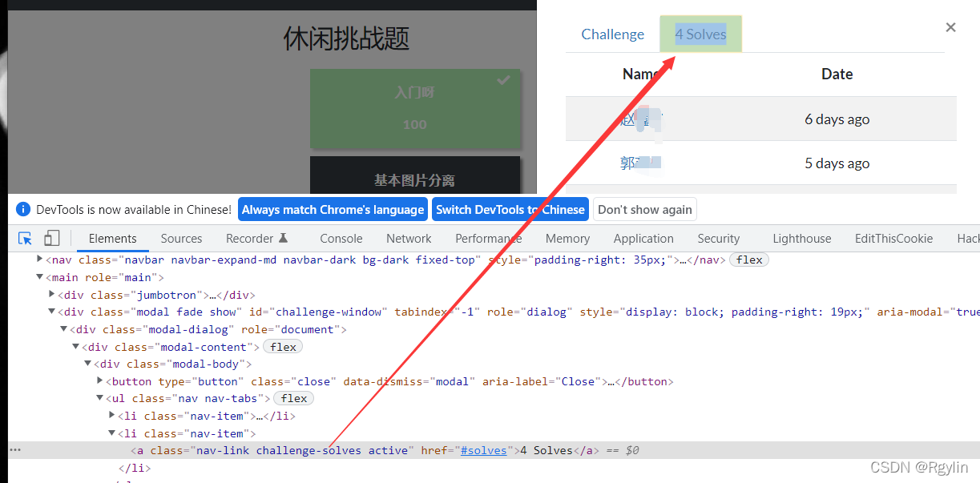
Task: Open the Network tab
Action: point(409,238)
